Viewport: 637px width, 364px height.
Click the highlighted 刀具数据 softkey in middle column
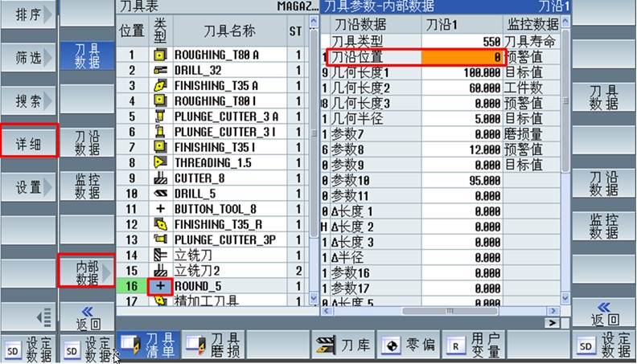[x=87, y=56]
